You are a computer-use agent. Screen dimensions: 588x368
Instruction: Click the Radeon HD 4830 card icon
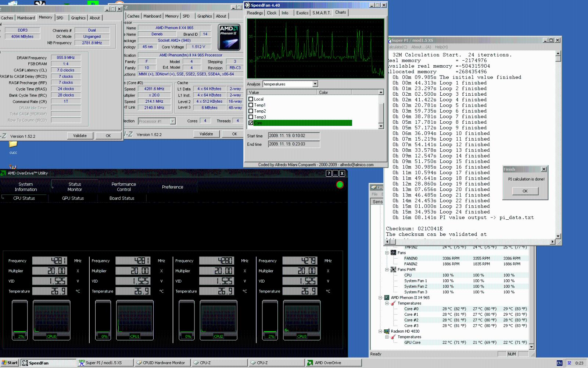coord(387,331)
